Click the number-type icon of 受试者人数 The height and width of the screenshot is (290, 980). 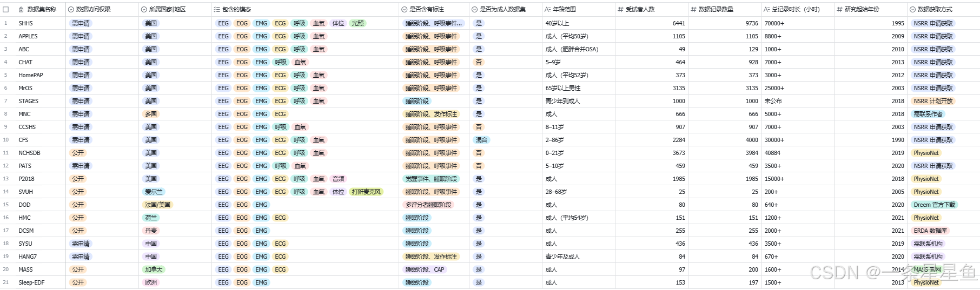tap(620, 9)
